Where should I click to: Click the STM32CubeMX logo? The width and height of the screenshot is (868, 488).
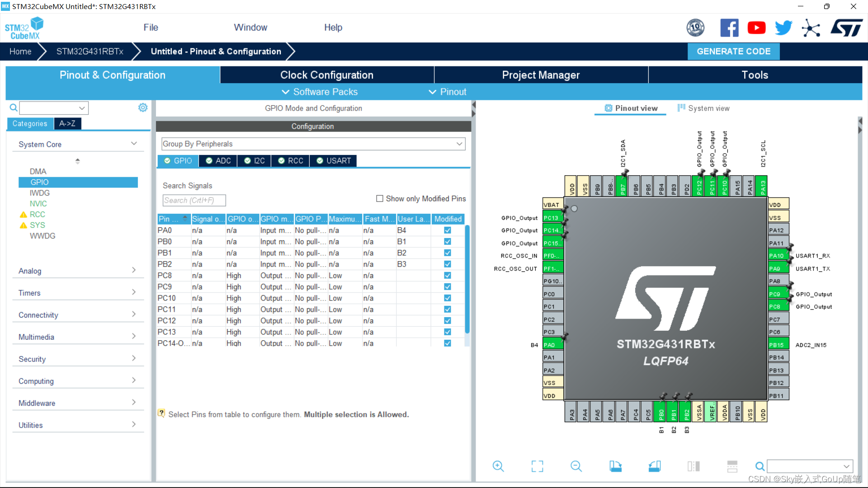tap(24, 28)
